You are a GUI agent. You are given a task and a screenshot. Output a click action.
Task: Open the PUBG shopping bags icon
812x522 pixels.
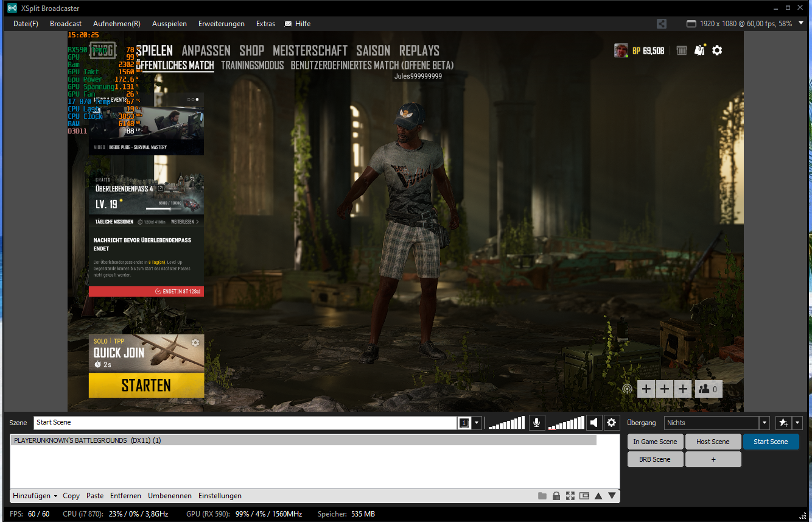(700, 51)
